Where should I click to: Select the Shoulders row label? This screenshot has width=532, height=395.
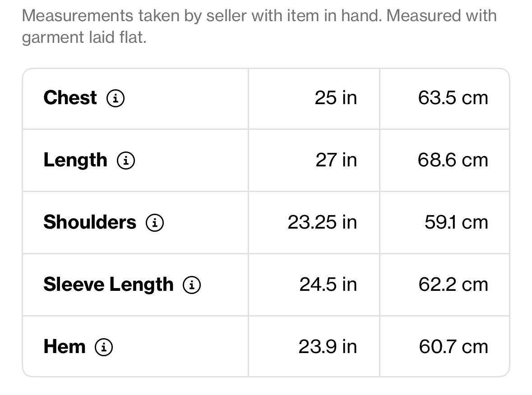click(90, 222)
